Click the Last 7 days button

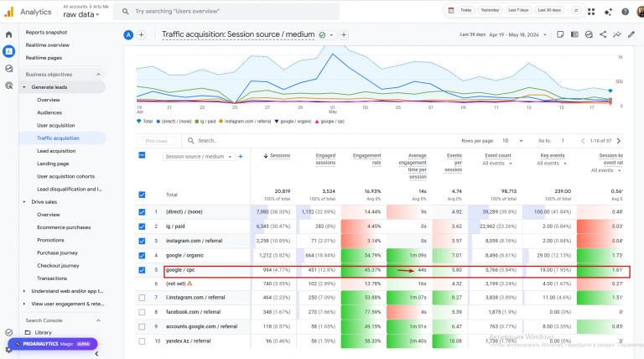(518, 10)
